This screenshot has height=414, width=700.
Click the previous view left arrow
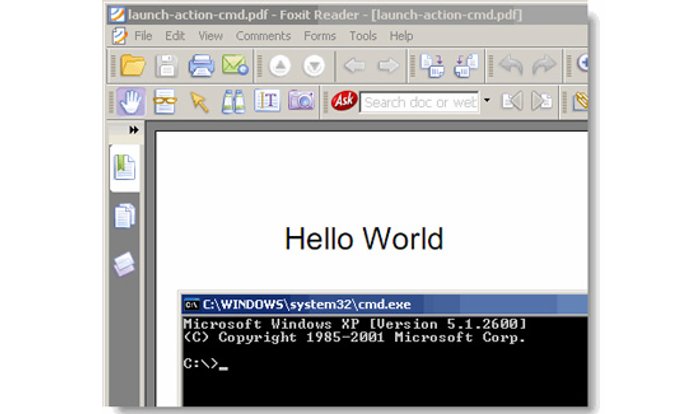coord(355,66)
